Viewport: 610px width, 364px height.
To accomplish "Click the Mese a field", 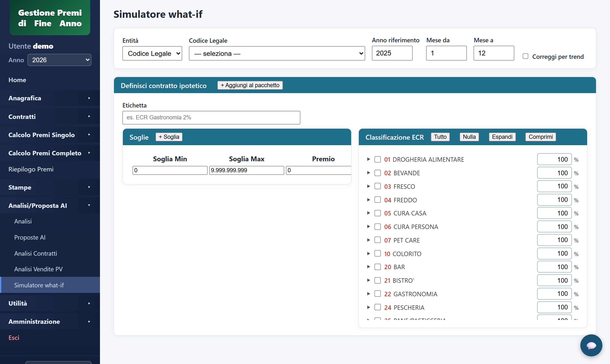I will [494, 53].
